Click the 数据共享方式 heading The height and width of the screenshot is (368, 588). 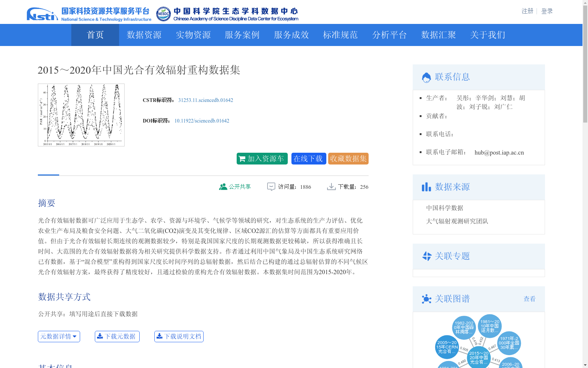(64, 297)
